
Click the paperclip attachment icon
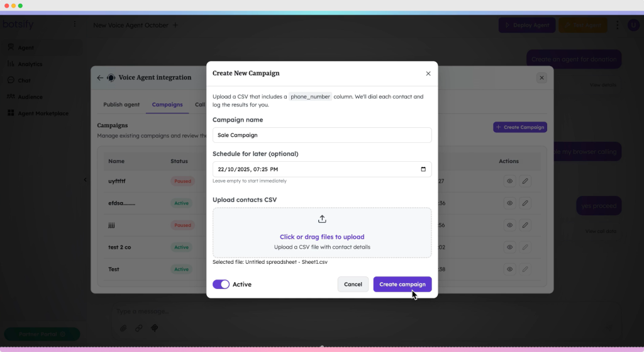[123, 328]
